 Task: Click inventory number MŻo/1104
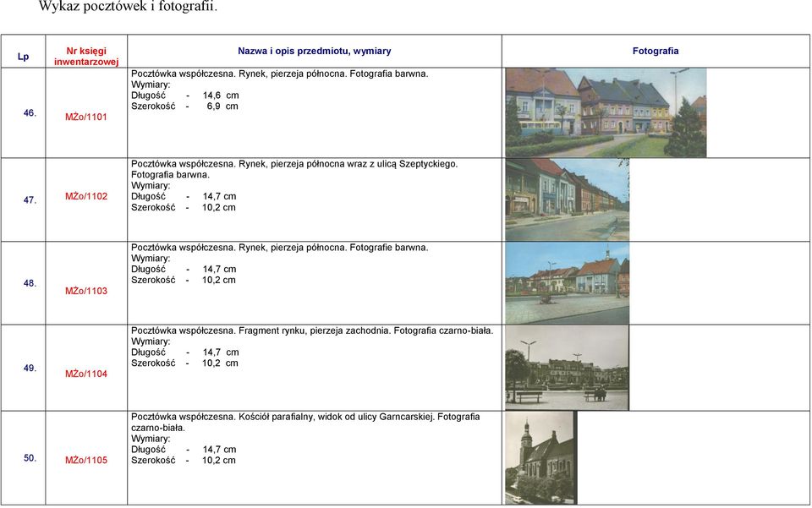tap(86, 374)
